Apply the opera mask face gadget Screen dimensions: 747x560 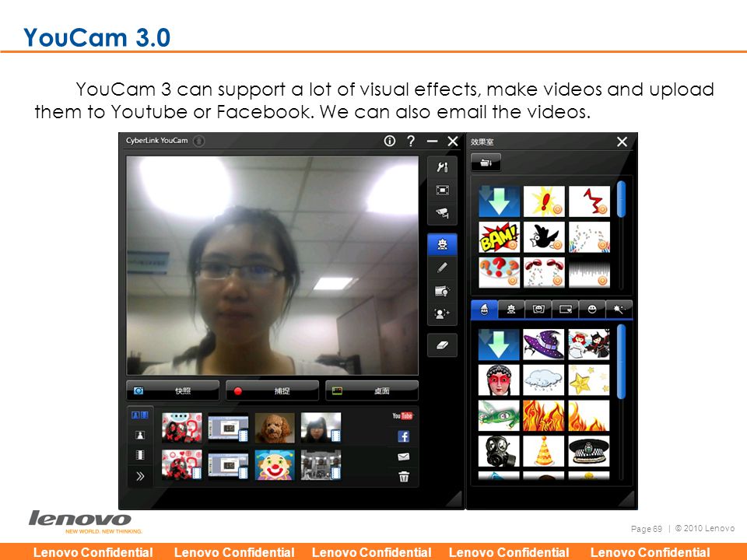(499, 380)
